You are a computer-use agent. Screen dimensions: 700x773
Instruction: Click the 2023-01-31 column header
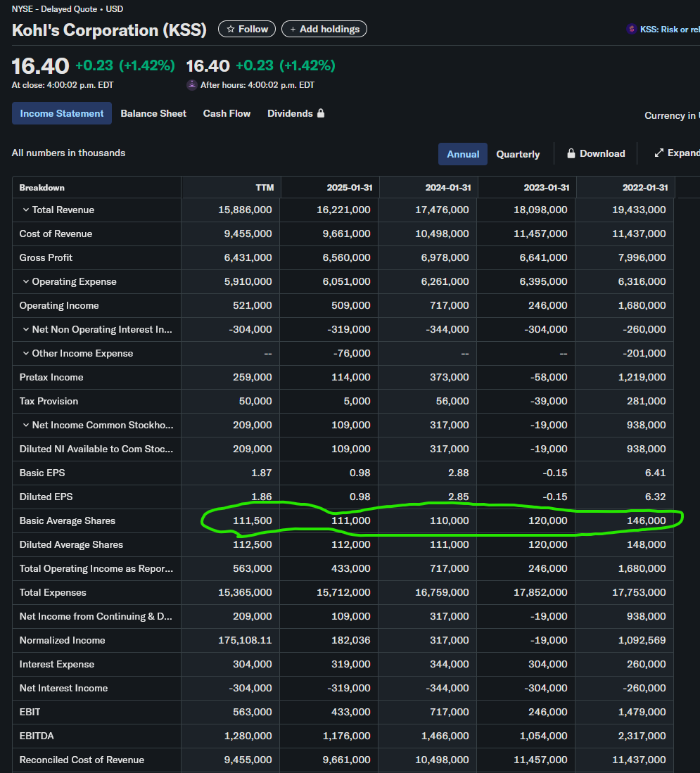point(547,188)
